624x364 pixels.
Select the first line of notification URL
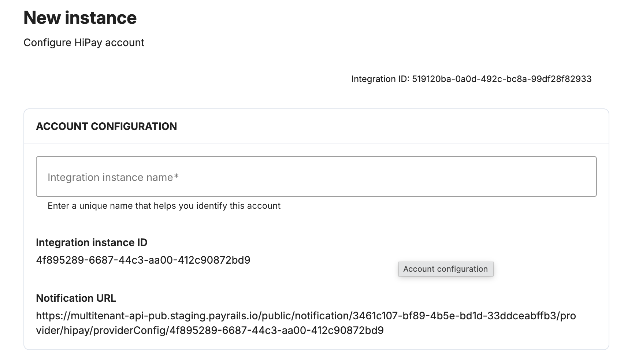tap(306, 316)
